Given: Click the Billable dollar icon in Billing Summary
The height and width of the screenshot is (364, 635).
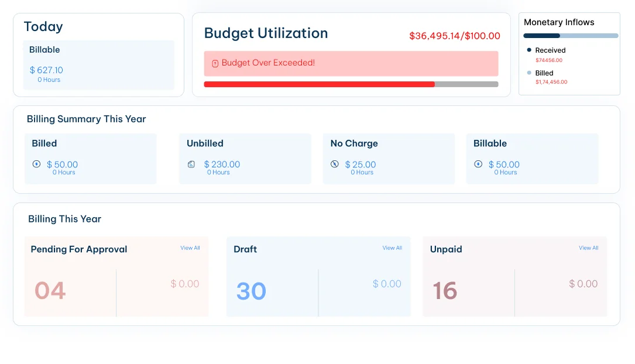Looking at the screenshot, I should [478, 164].
